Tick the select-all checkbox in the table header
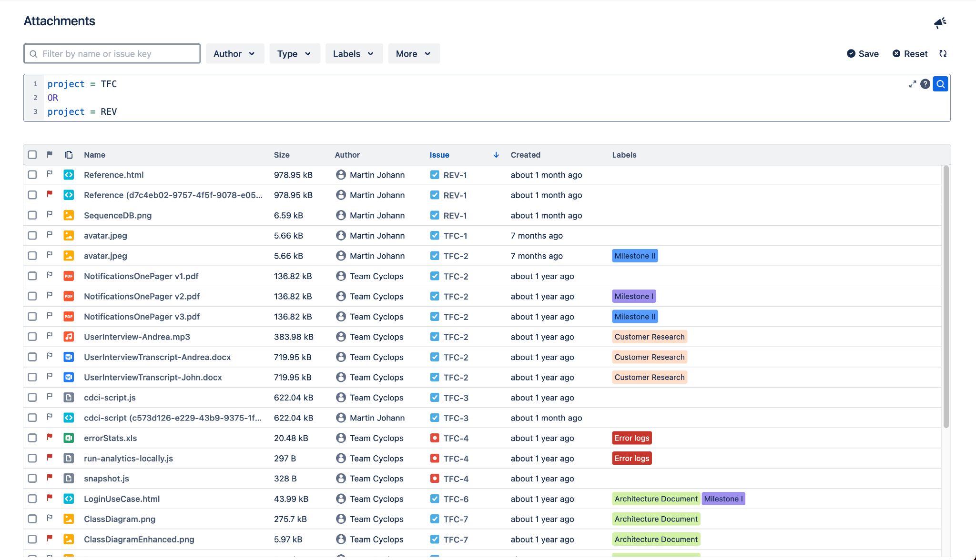Viewport: 976px width, 560px height. [x=32, y=155]
